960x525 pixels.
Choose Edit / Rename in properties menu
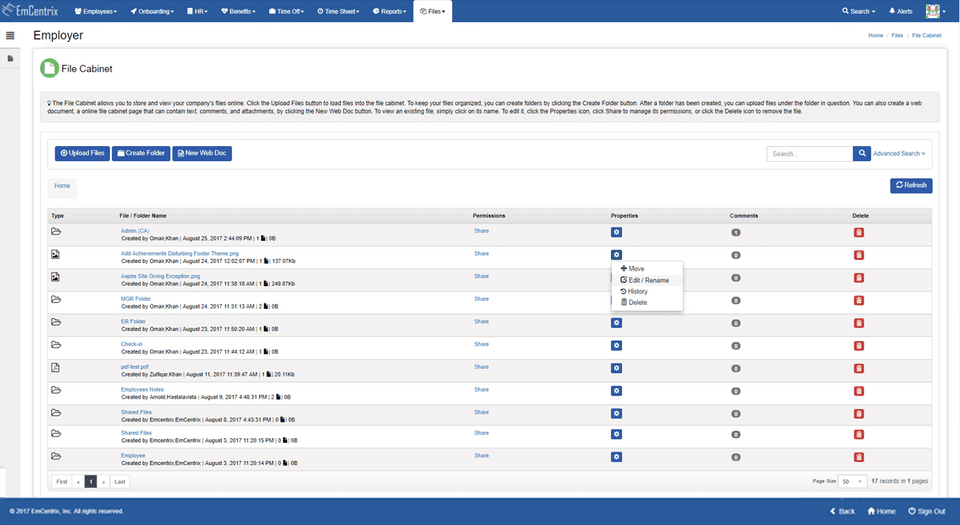(x=647, y=280)
